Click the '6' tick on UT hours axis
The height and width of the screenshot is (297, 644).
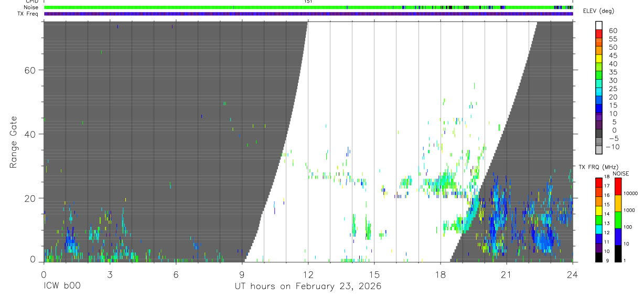coord(176,274)
